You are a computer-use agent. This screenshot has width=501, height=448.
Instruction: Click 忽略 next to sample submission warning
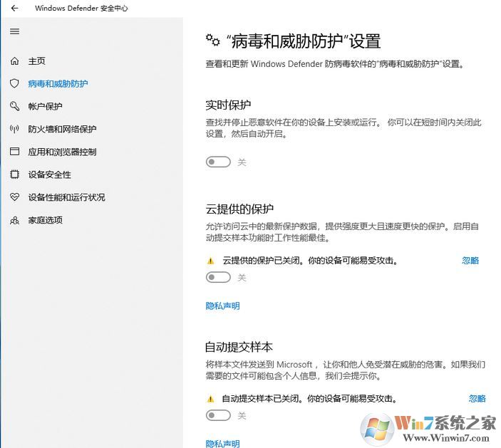tap(477, 399)
